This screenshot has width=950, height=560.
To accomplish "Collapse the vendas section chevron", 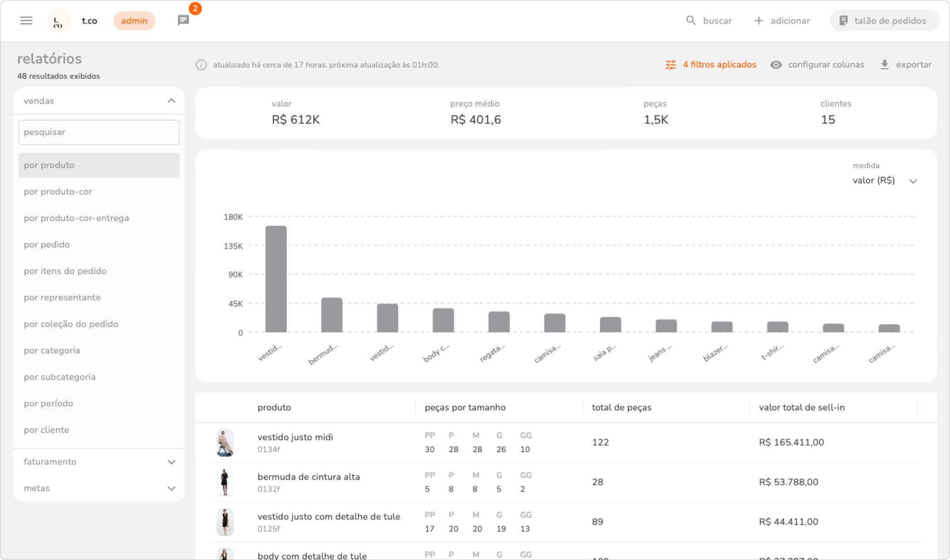I will pos(171,101).
